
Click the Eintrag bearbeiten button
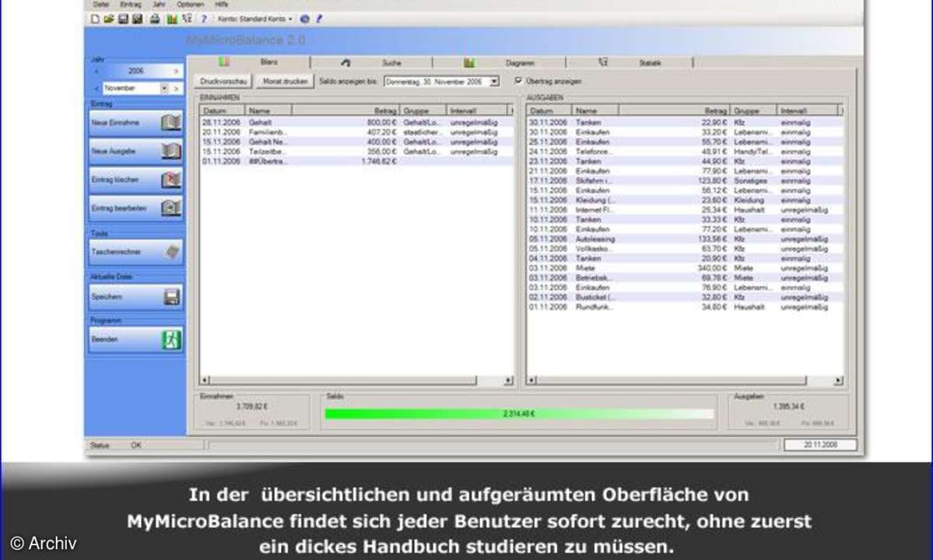[x=135, y=208]
